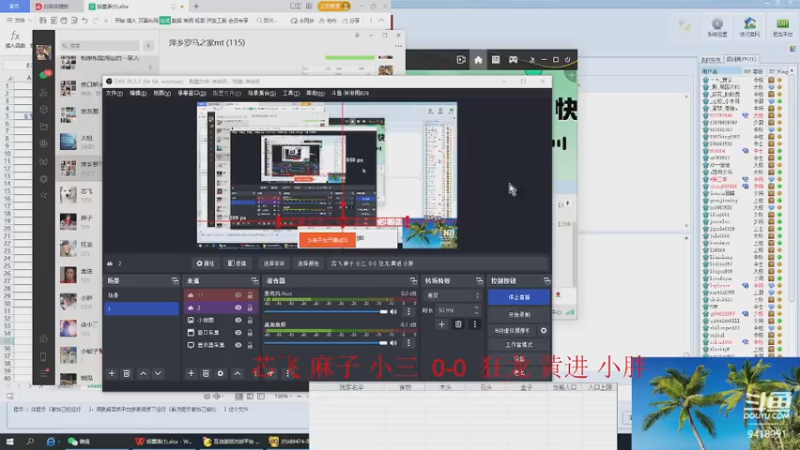Open home icon in Douyu companion toolbar
800x450 pixels.
(x=478, y=60)
